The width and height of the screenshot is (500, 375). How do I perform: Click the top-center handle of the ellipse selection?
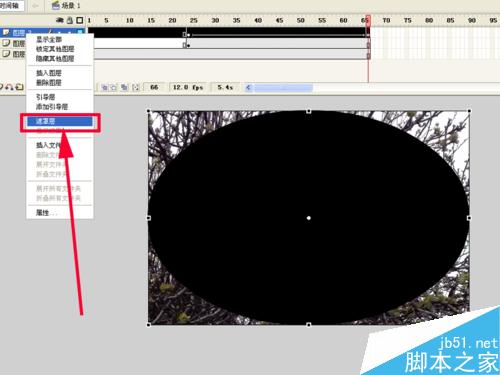[x=309, y=111]
